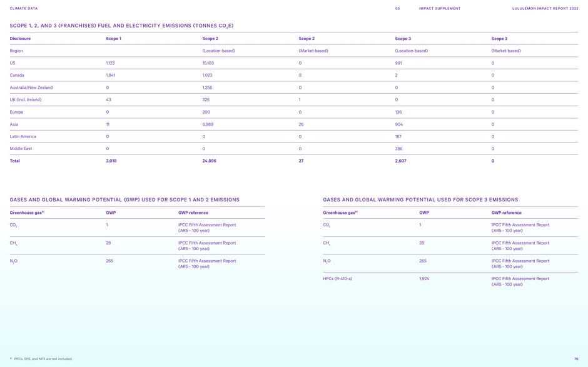
Task: Select the UK Scope 1 value 43
Action: point(108,99)
